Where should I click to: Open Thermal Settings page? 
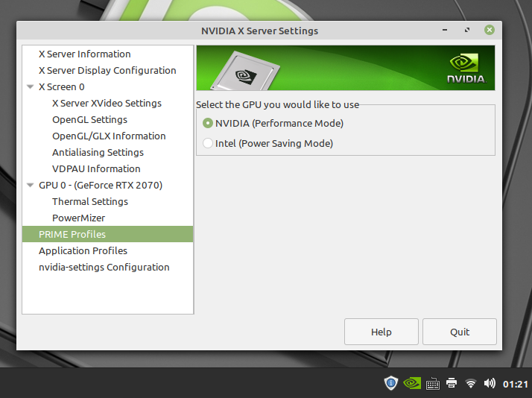89,202
